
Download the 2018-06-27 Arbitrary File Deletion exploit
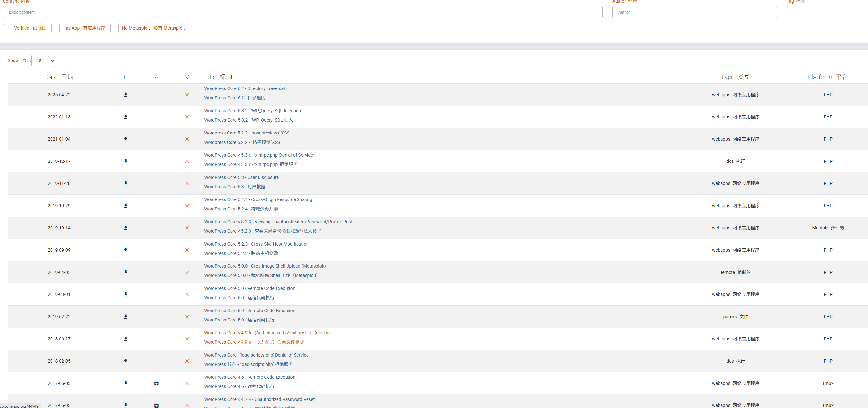tap(125, 339)
